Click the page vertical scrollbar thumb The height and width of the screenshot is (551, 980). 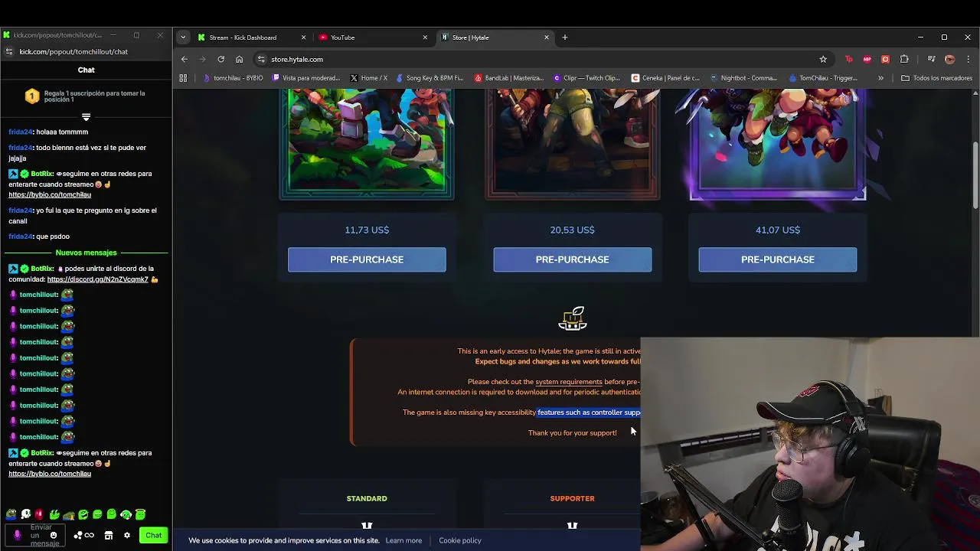point(975,174)
